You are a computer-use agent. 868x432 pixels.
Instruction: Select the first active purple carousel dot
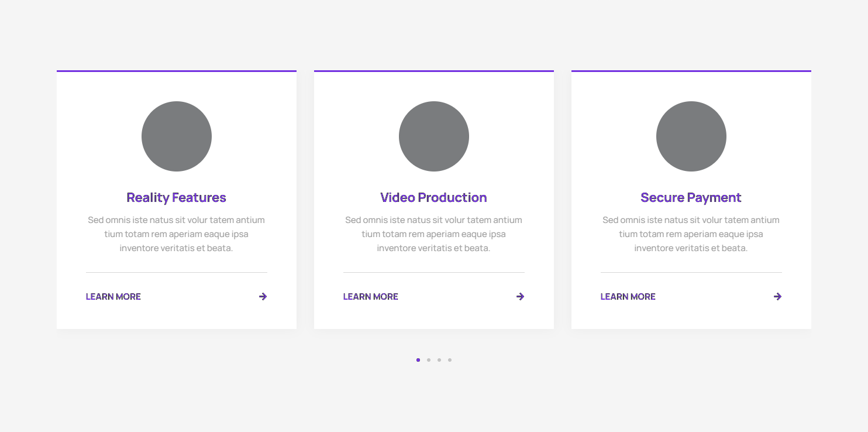[418, 360]
